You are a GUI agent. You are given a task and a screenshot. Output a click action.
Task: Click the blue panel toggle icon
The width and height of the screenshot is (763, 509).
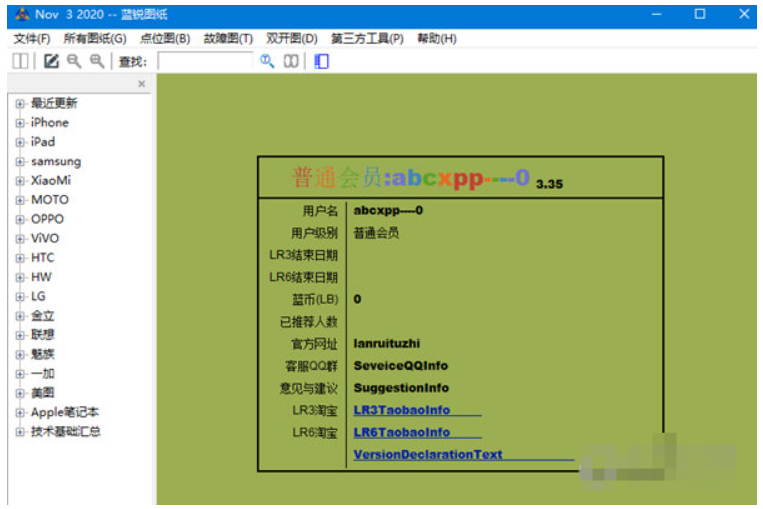pos(321,61)
